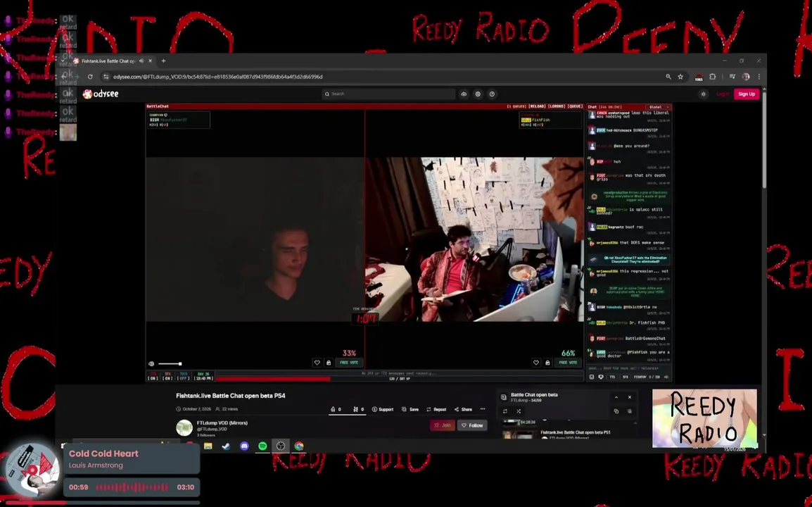Screen dimensions: 812x507
Task: Click the Repost button
Action: click(436, 410)
